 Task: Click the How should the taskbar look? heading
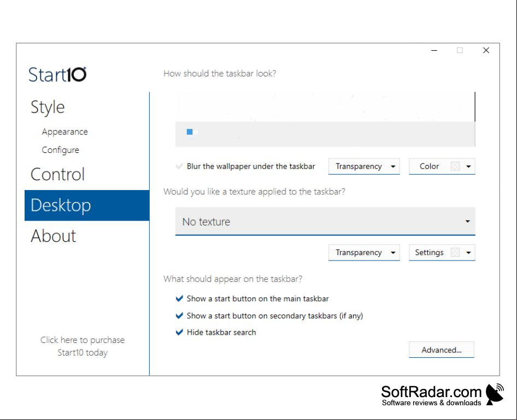coord(220,73)
